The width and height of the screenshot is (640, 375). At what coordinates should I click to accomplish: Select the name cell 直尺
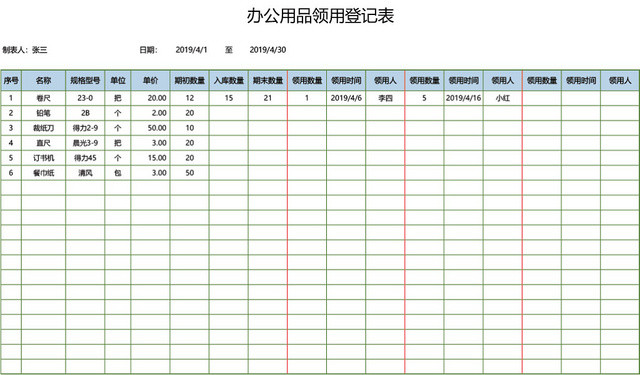point(43,143)
